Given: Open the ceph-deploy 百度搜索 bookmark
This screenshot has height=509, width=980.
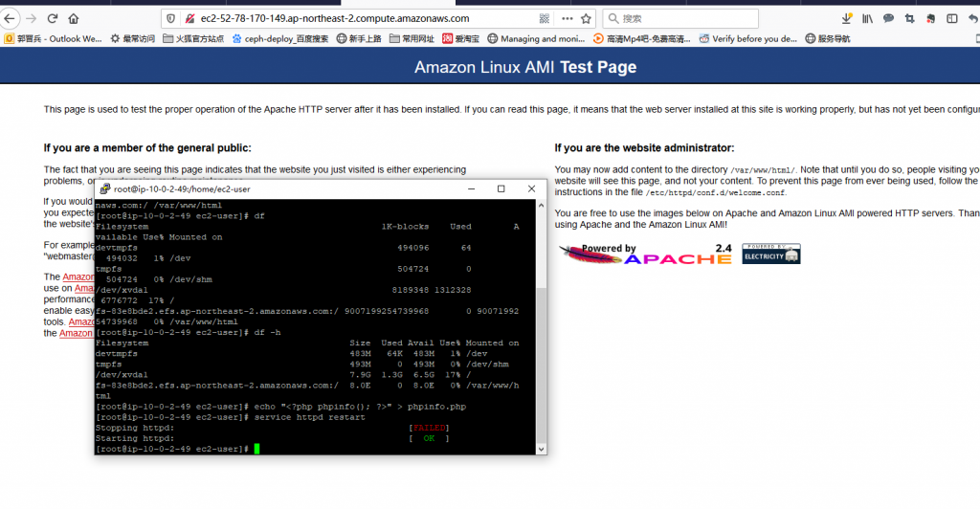Looking at the screenshot, I should pyautogui.click(x=280, y=38).
